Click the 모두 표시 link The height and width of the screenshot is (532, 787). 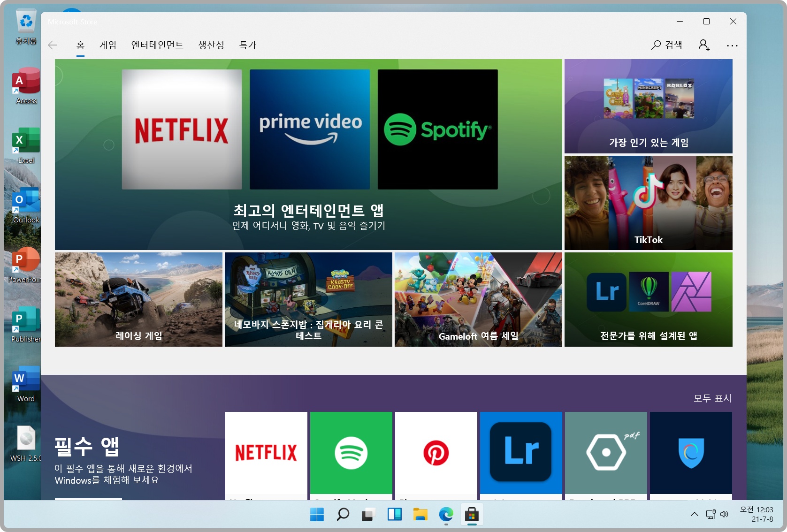pos(713,398)
